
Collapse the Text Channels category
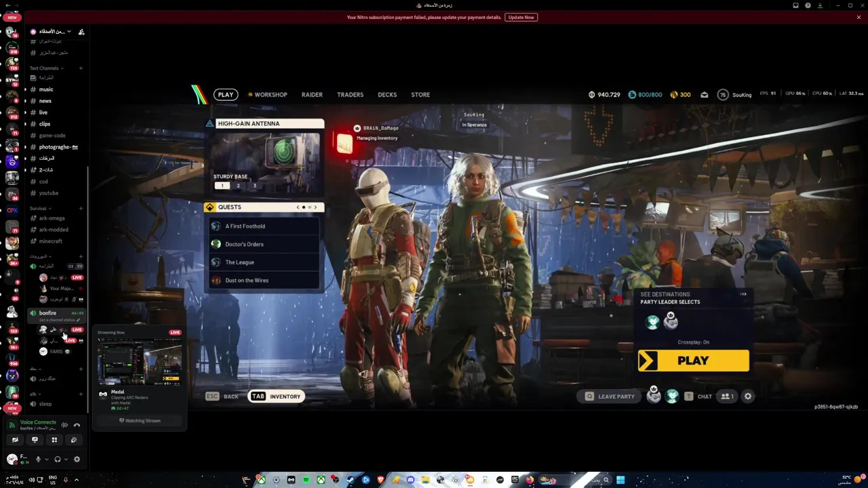click(46, 68)
